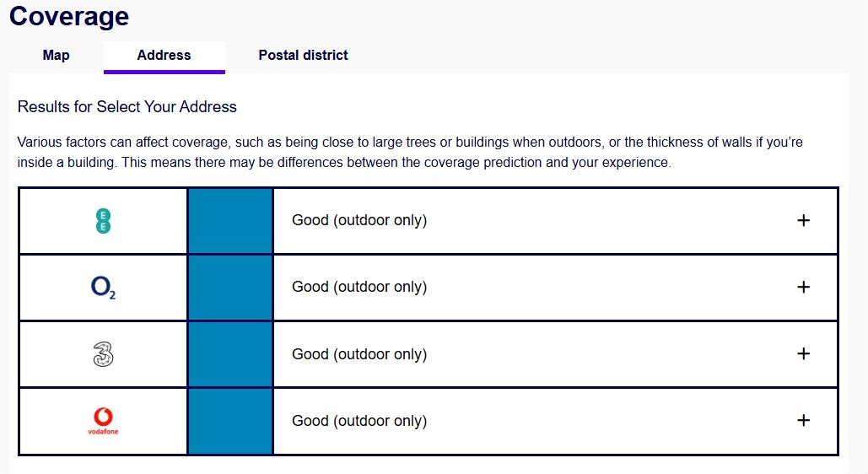Viewport: 868px width, 474px height.
Task: Click the O2 network logo
Action: point(103,288)
